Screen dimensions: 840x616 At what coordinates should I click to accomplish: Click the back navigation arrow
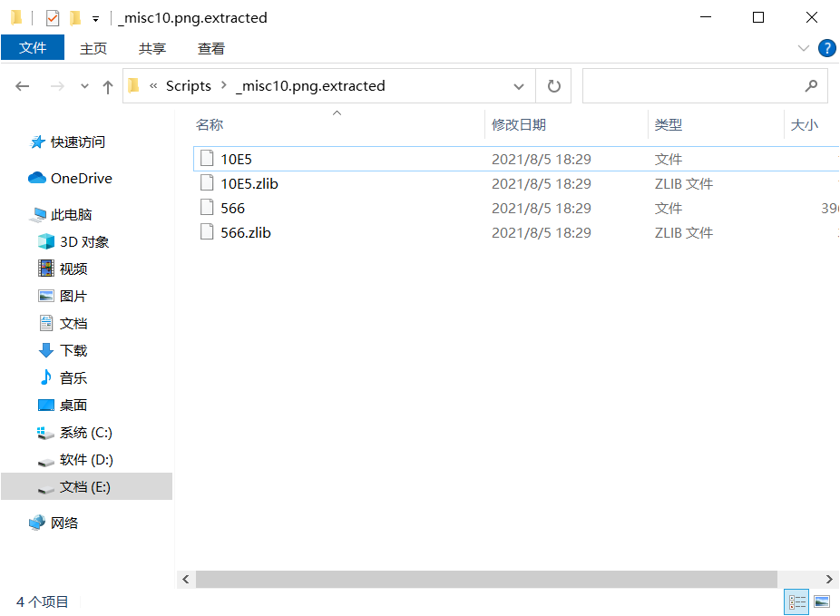pos(22,85)
